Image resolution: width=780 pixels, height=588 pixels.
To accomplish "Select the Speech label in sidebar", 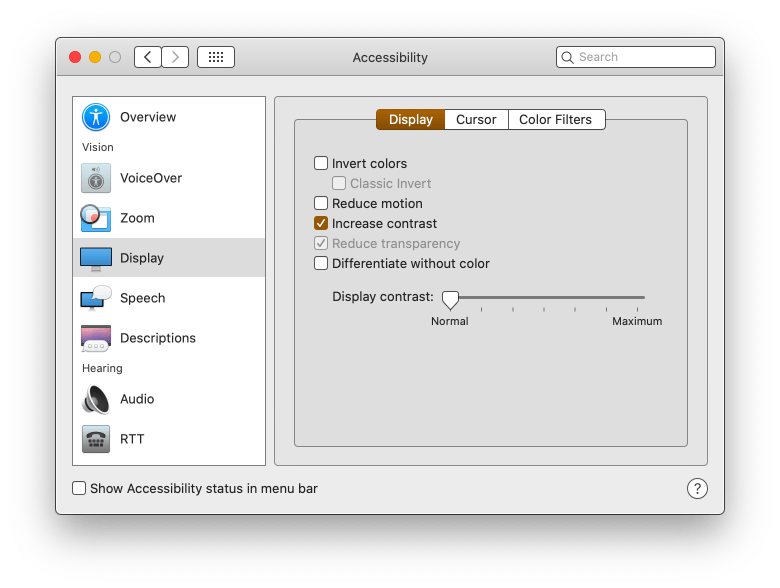I will [x=143, y=298].
